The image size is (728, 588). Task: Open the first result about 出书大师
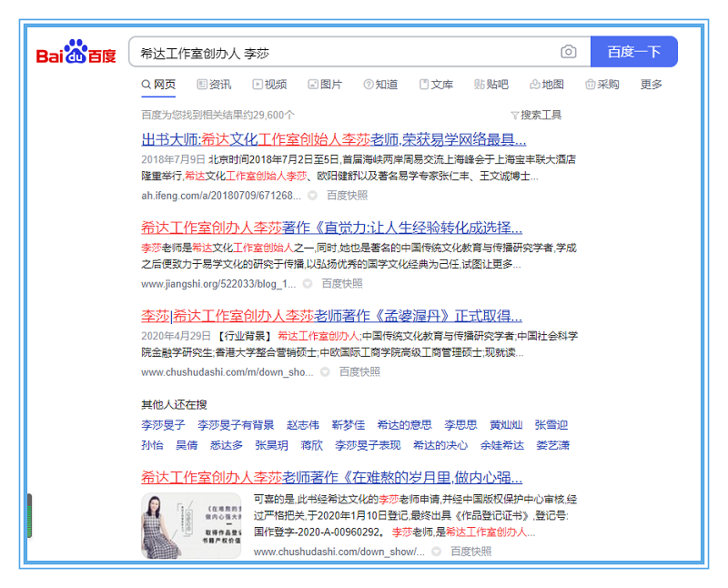pos(334,139)
